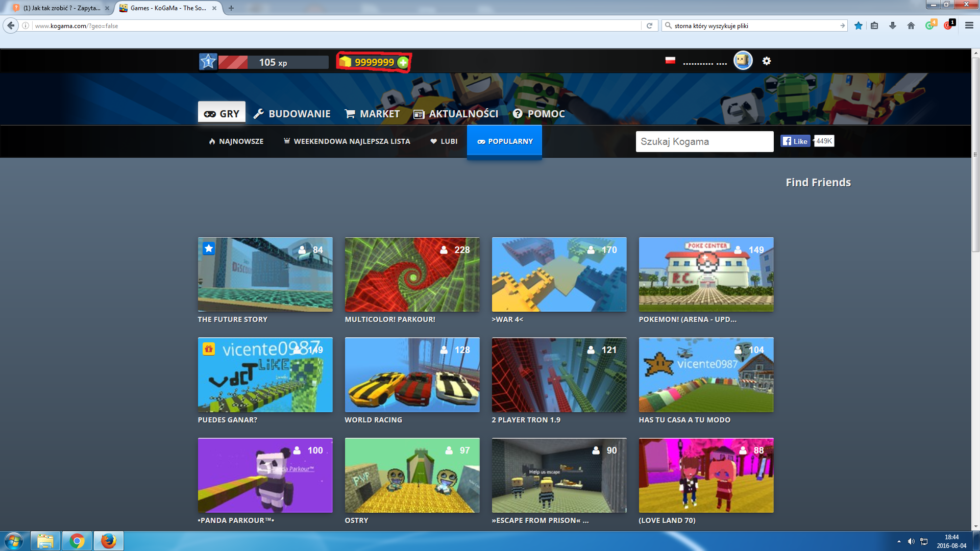Open the Firefox hamburger menu
This screenshot has width=980, height=551.
tap(969, 26)
